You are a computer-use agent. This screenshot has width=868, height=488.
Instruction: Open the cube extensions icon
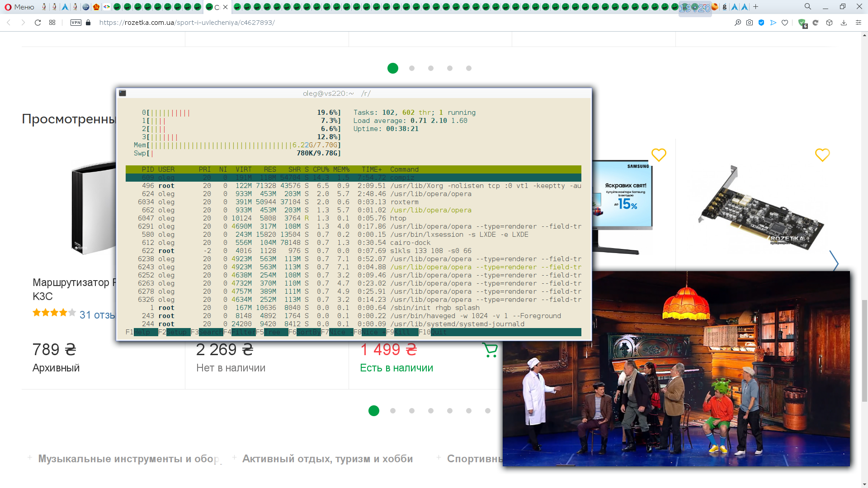829,23
